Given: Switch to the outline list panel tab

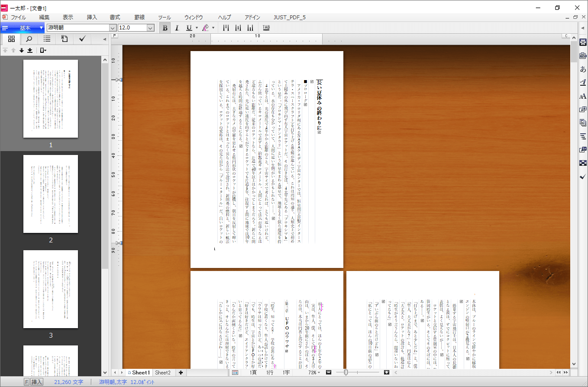Looking at the screenshot, I should (47, 39).
